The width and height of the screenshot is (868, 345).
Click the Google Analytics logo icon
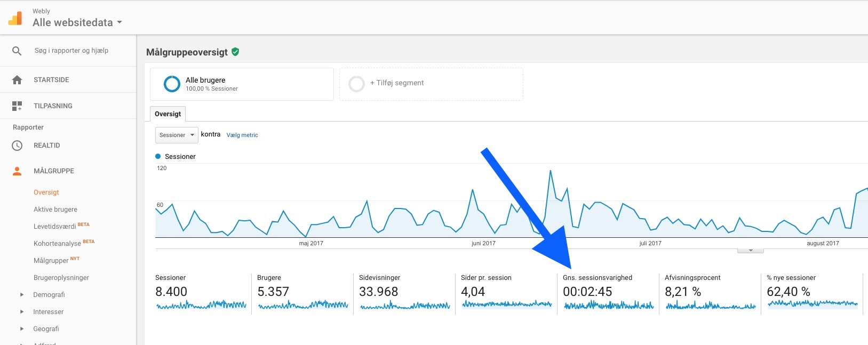coord(15,18)
